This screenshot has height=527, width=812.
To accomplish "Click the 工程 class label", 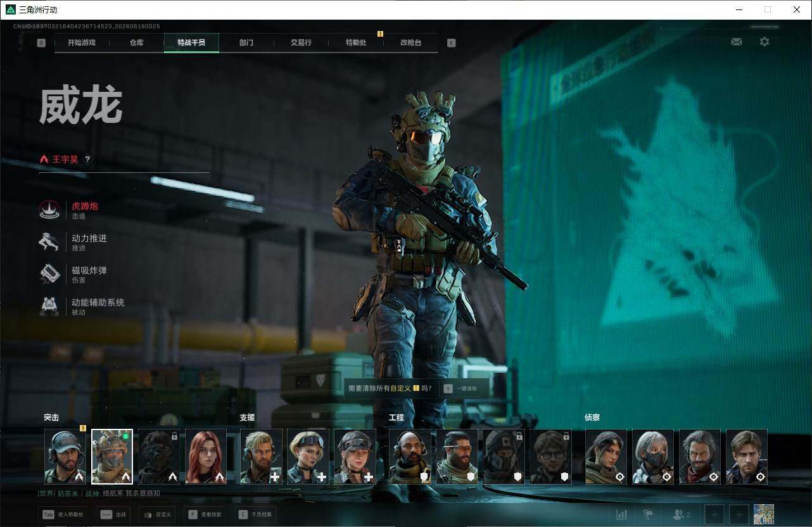I will tap(396, 417).
